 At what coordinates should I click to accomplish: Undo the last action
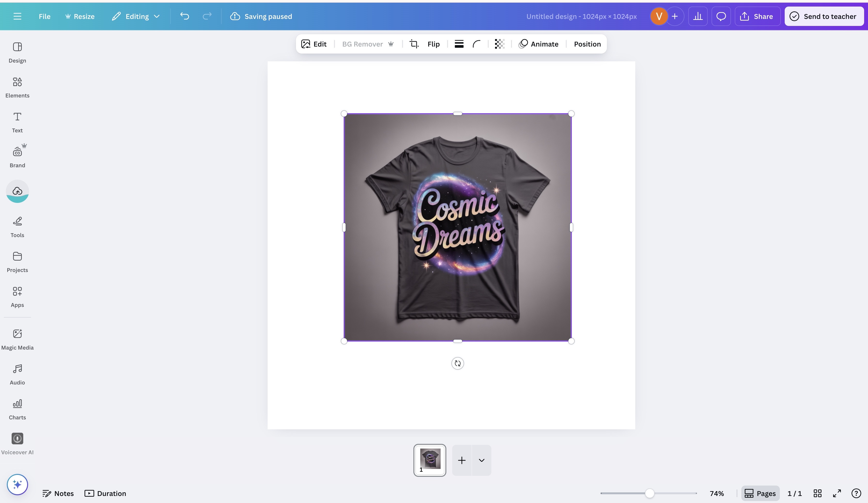[185, 16]
